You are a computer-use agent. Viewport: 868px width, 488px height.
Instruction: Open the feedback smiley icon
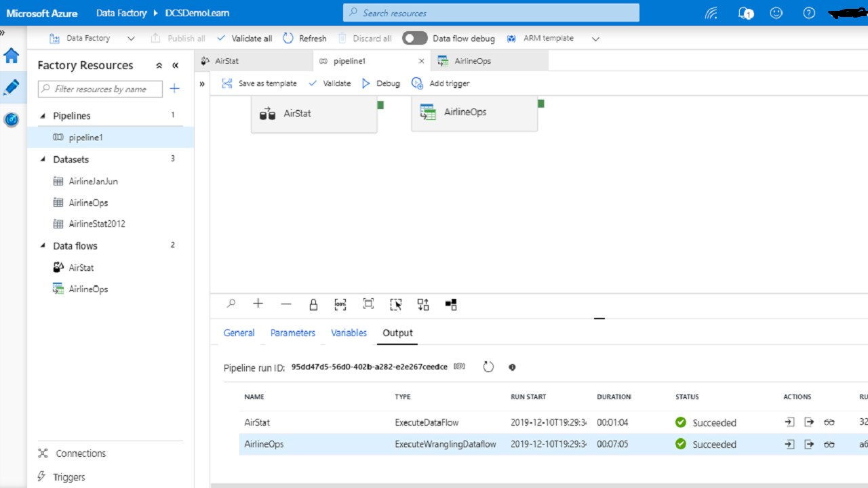(776, 13)
